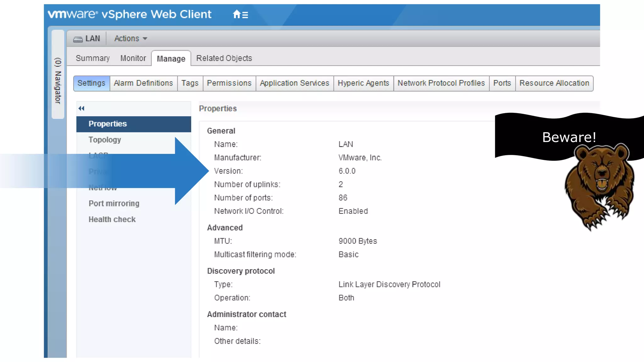Open the Permissions sub-tab
The width and height of the screenshot is (644, 362).
pyautogui.click(x=229, y=83)
